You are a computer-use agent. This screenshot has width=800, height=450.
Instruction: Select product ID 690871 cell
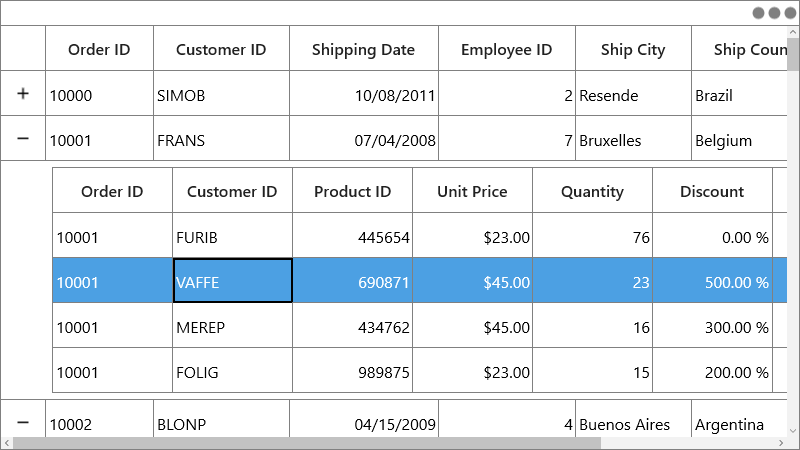pyautogui.click(x=353, y=280)
